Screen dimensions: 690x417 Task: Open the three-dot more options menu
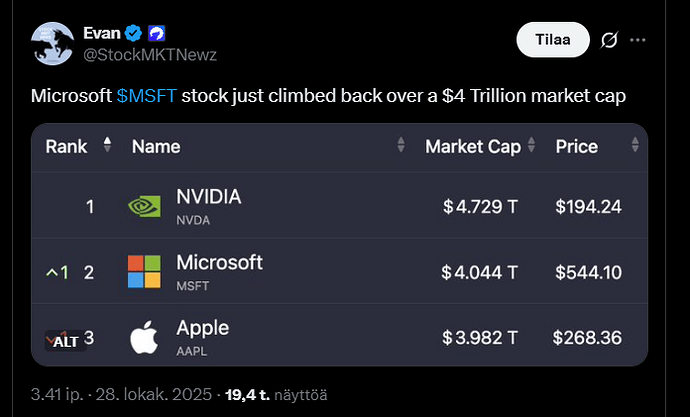(638, 41)
